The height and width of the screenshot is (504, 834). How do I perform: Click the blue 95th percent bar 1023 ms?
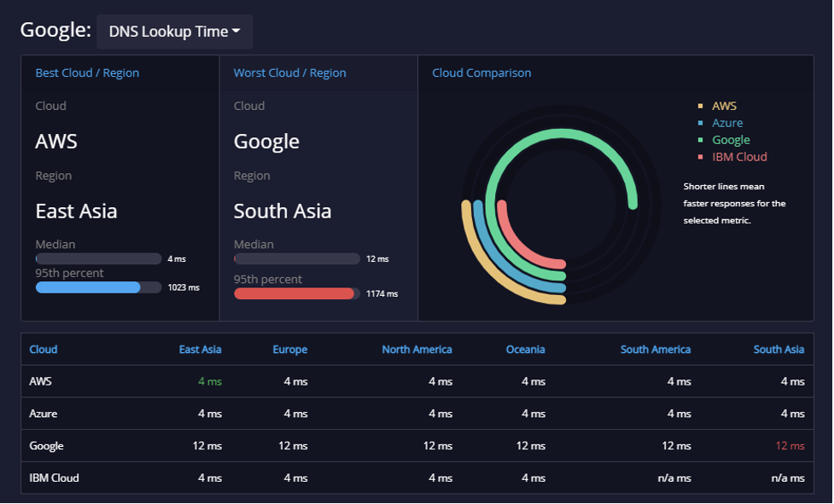pos(88,287)
